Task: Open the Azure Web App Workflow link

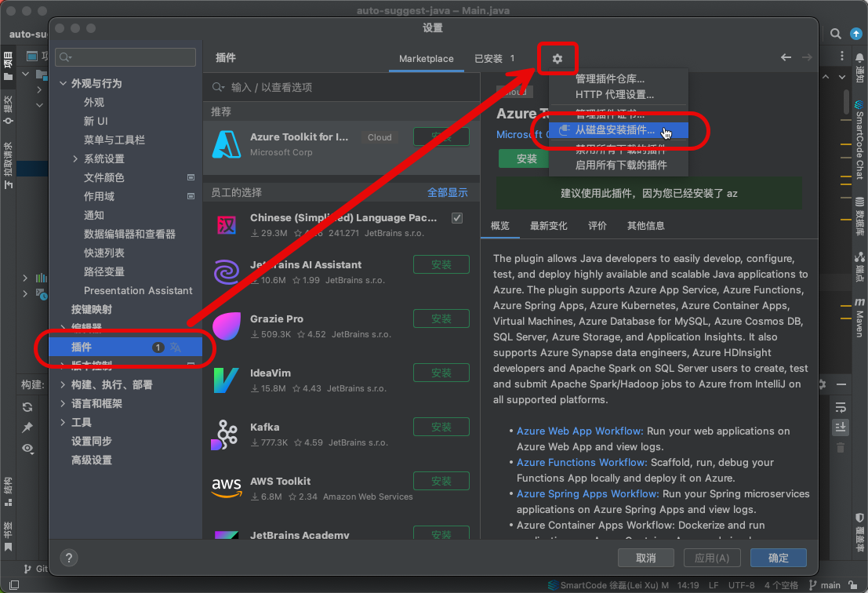Action: [579, 431]
